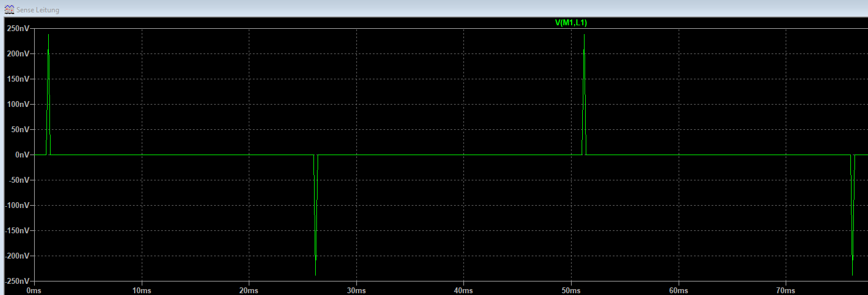Click the positive spike near 1ms
Image resolution: width=868 pixels, height=295 pixels.
coord(48,94)
